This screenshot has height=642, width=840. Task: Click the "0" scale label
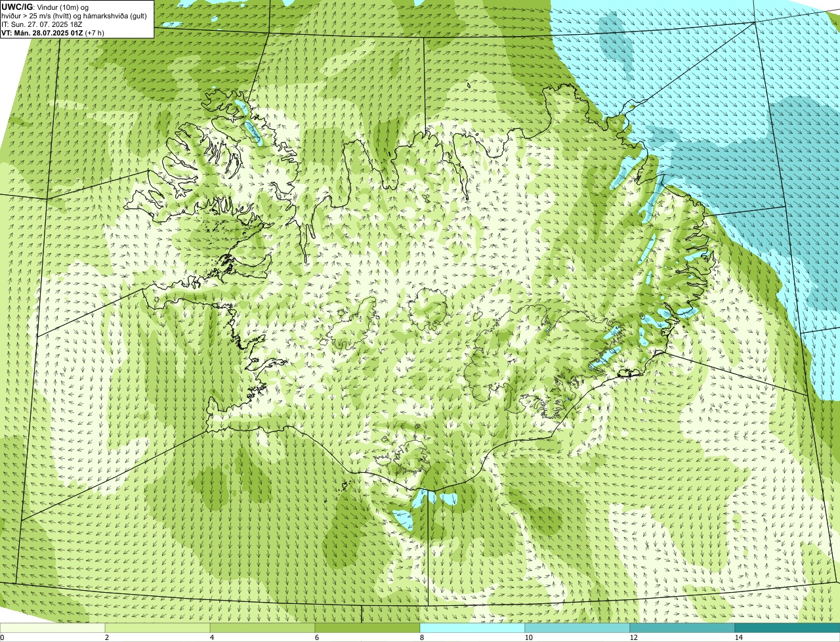point(2,637)
